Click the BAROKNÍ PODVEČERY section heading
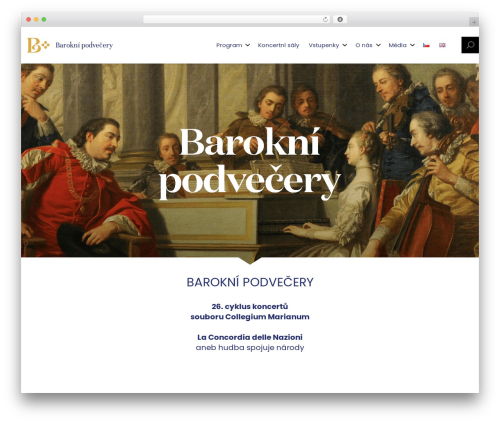This screenshot has width=500, height=423. [x=250, y=282]
